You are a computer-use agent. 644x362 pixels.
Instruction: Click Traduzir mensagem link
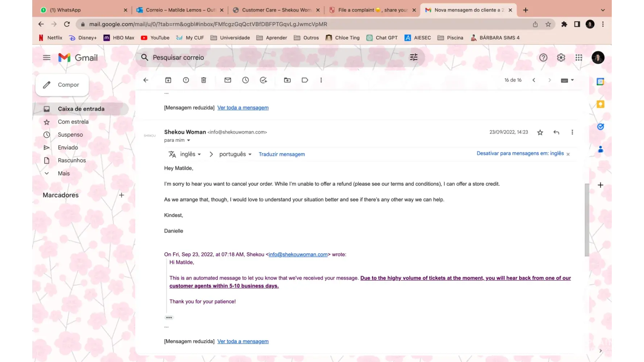282,154
